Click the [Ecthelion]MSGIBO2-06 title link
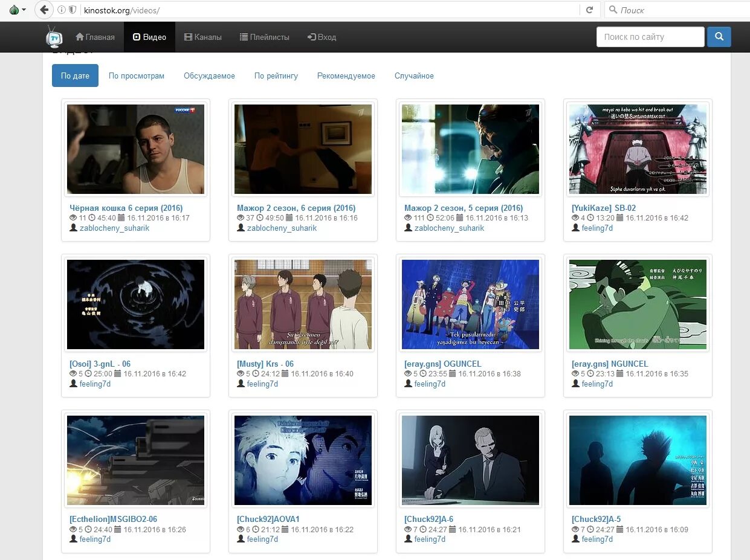Screen dimensions: 750x560 coord(114,519)
